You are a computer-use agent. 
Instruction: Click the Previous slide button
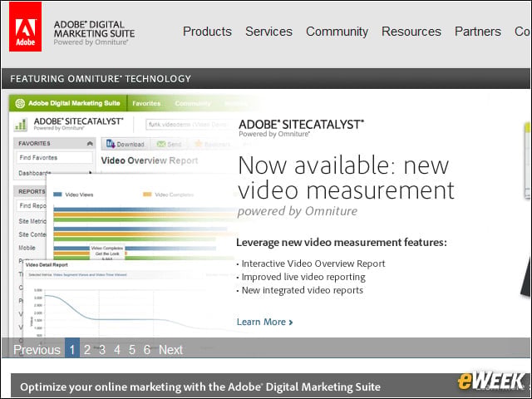(x=37, y=349)
